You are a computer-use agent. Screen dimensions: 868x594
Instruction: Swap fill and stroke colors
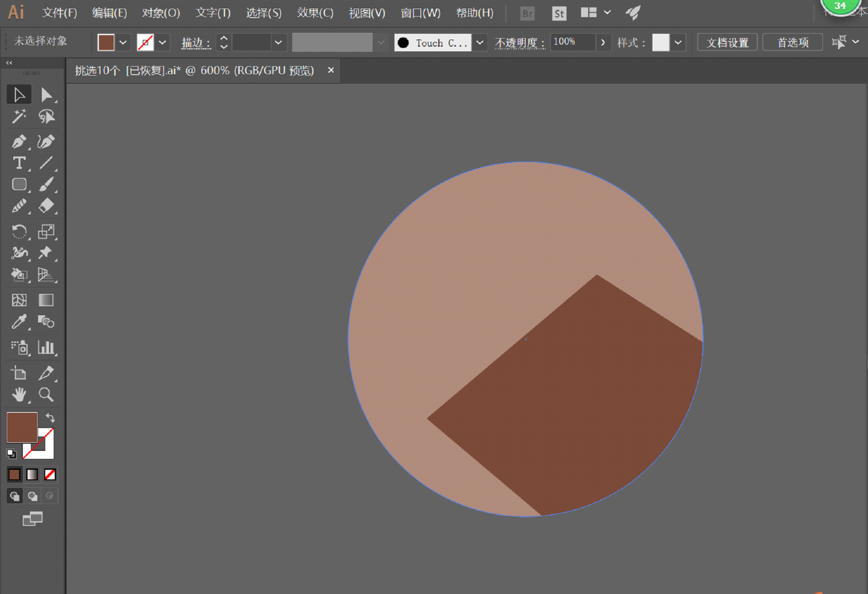(50, 418)
